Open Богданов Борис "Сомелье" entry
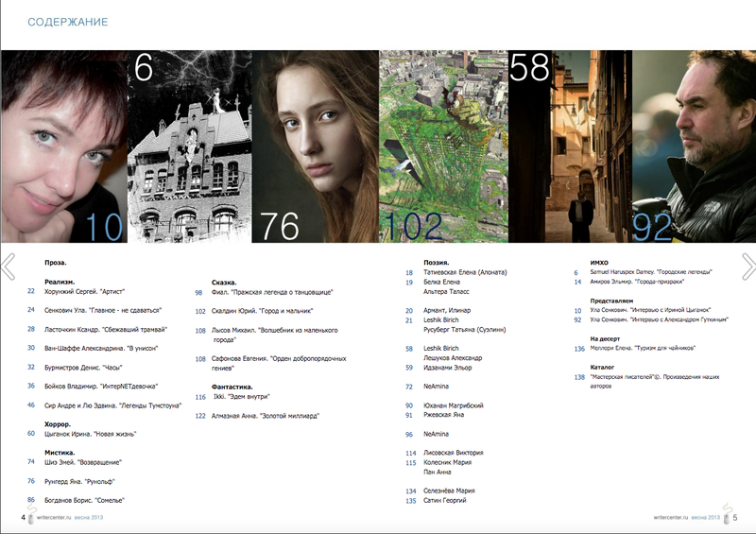The height and width of the screenshot is (534, 756). click(84, 499)
